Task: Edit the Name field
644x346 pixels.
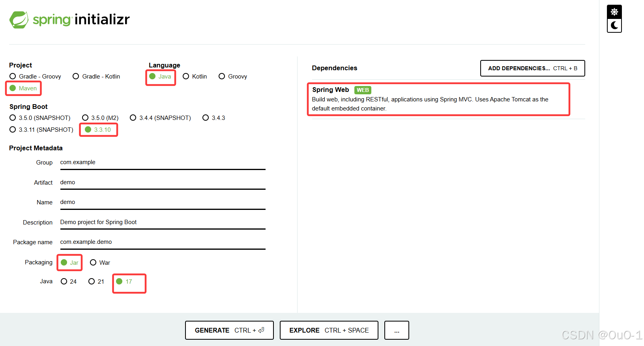Action: 163,202
